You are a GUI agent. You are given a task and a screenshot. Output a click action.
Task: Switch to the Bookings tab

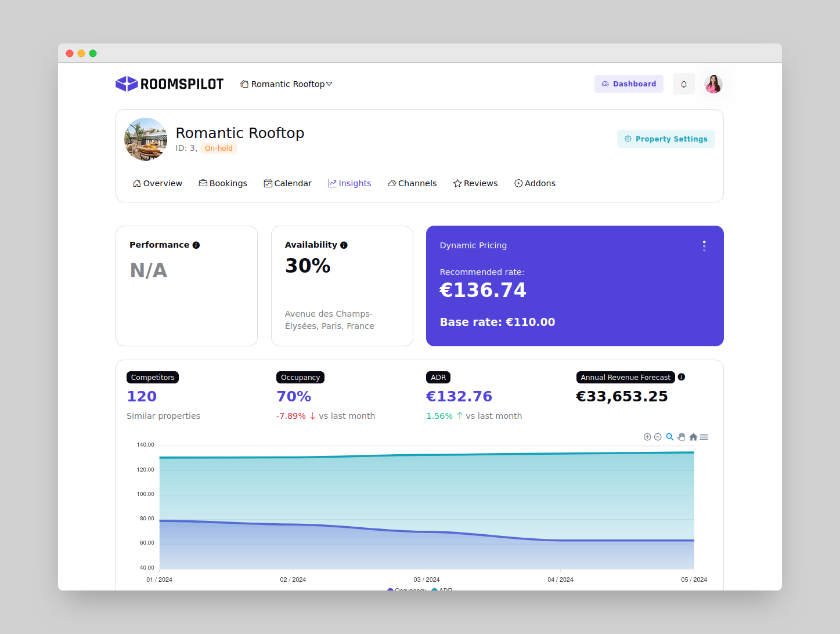[223, 183]
